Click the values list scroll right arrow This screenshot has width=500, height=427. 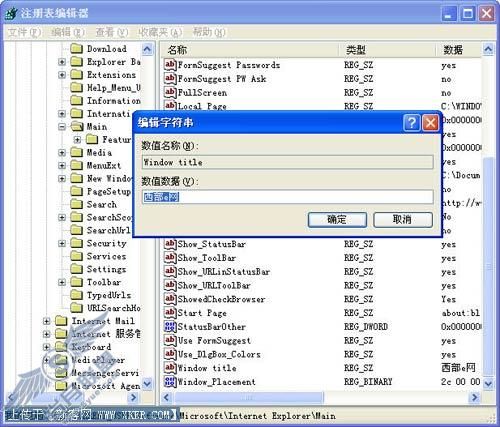tap(474, 397)
